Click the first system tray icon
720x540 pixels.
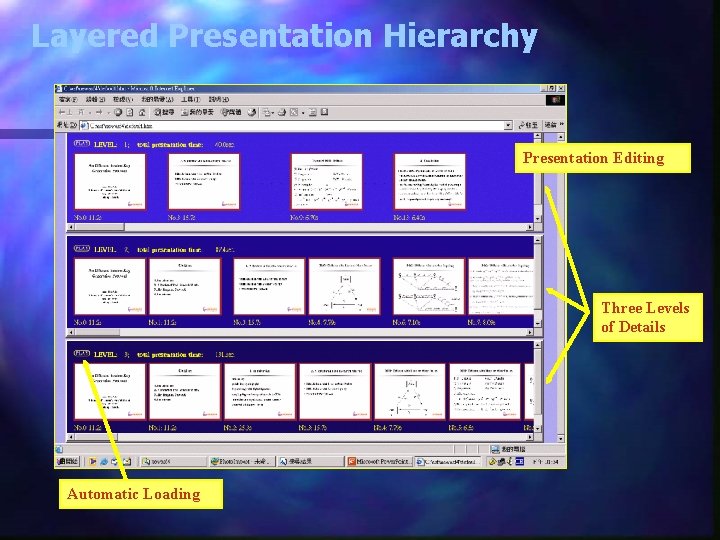click(492, 461)
